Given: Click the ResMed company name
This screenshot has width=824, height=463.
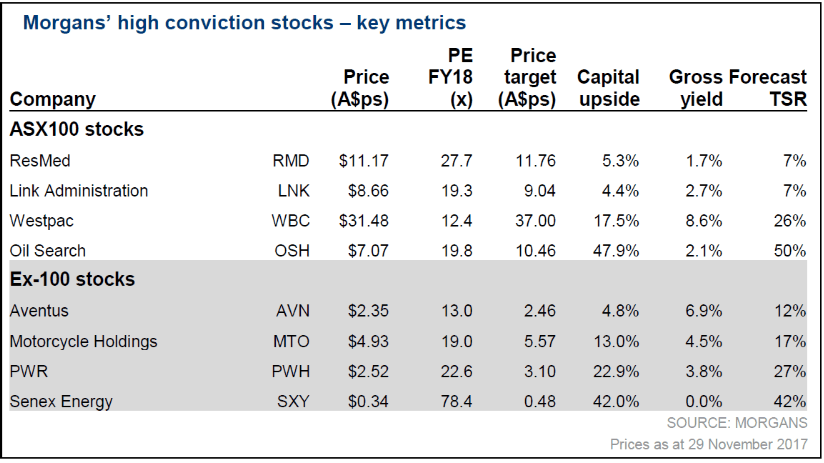Looking at the screenshot, I should (40, 160).
